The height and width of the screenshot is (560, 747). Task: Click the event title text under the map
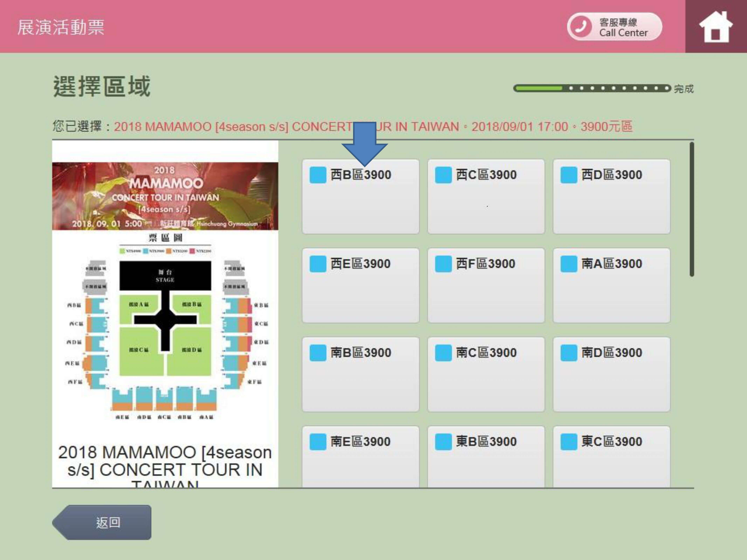[x=165, y=466]
